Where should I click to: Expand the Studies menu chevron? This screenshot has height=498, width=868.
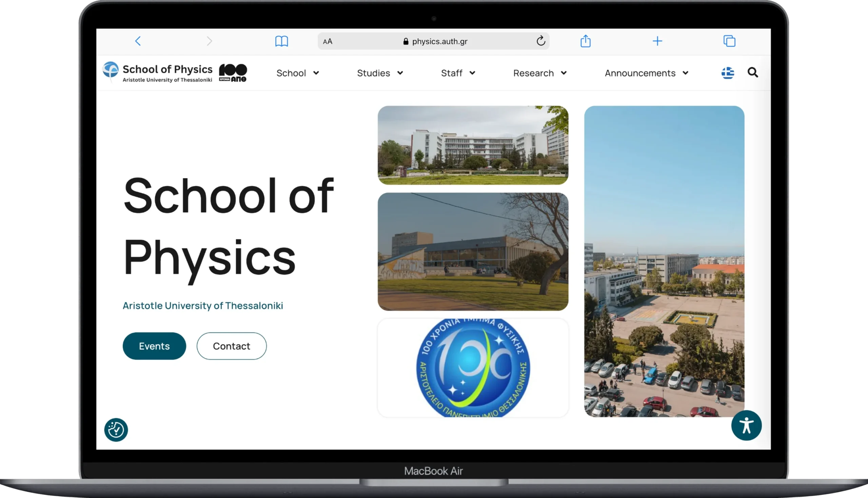pos(400,73)
